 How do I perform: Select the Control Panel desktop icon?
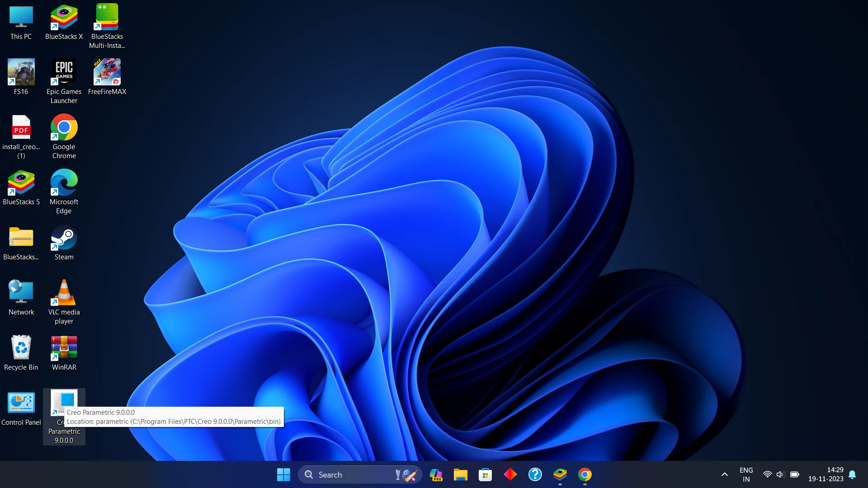21,404
